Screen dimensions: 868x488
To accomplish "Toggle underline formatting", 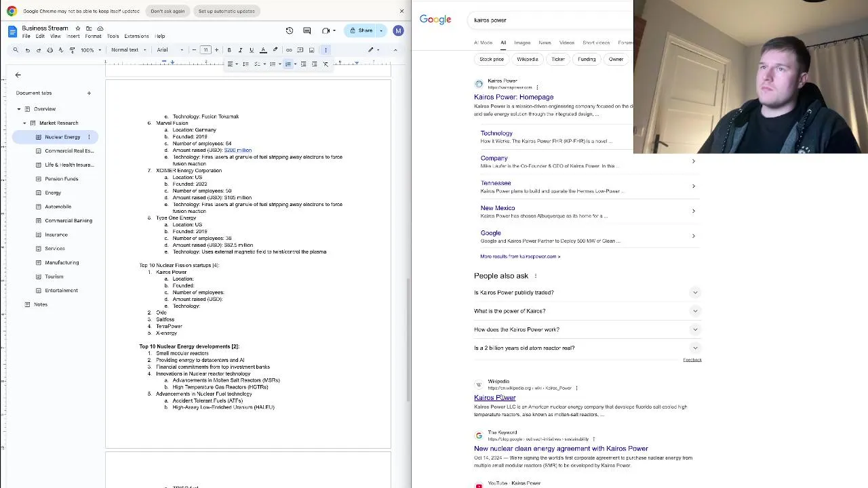I will [x=252, y=50].
